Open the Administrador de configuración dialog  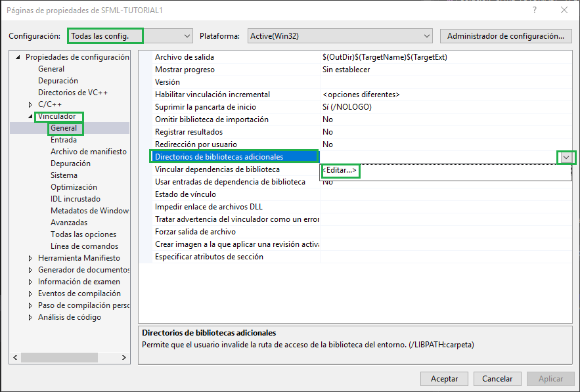pos(506,36)
